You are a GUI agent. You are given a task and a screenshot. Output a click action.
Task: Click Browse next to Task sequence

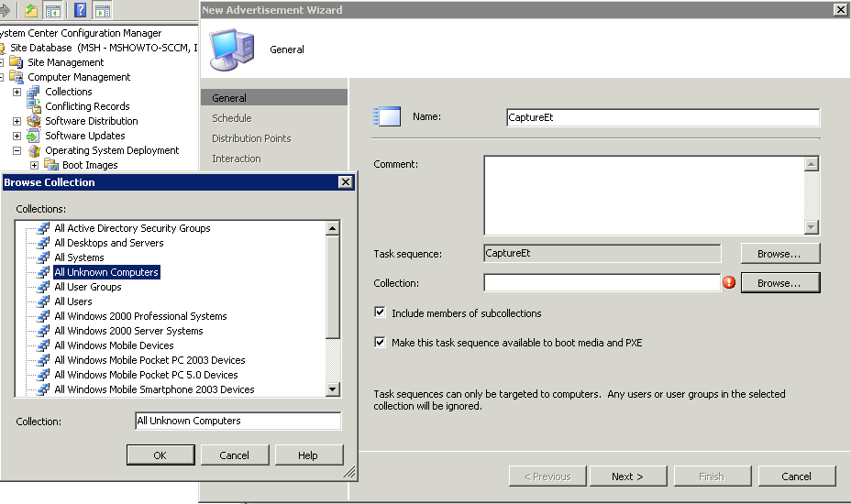tap(779, 253)
